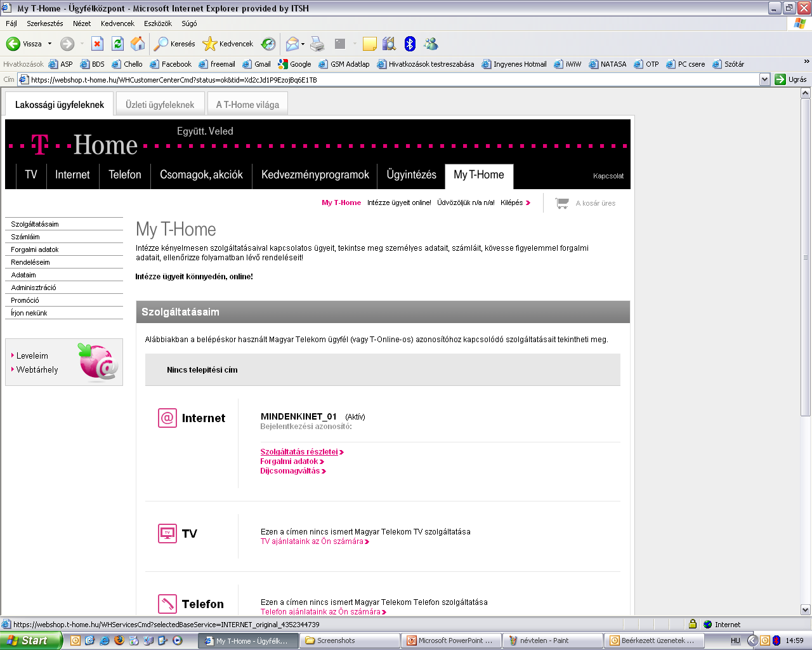812x650 pixels.
Task: Open Szerkesztés menu
Action: [x=45, y=23]
